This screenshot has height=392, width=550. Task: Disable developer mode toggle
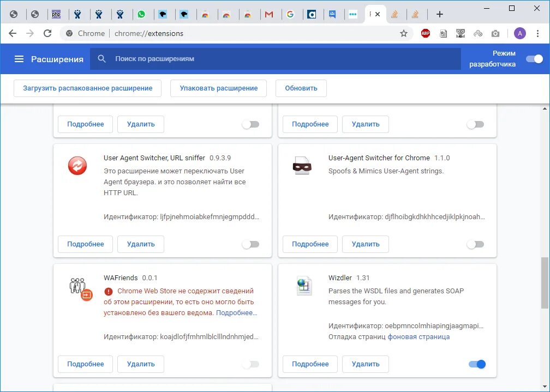pos(535,59)
